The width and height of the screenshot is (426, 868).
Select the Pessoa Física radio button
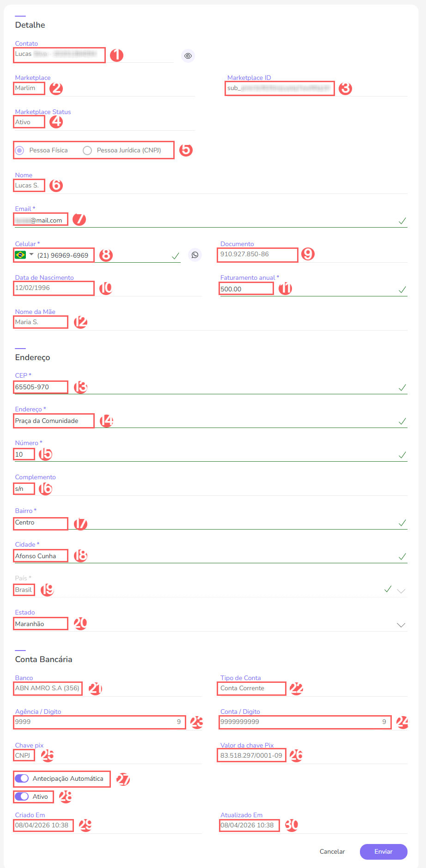(x=19, y=150)
